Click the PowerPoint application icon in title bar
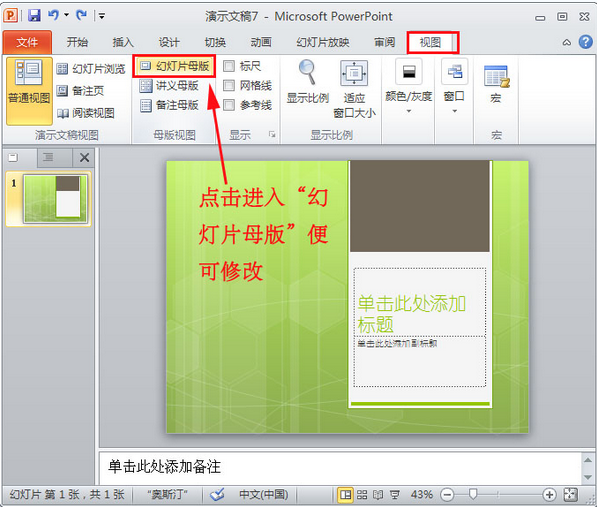This screenshot has width=597, height=507. [x=11, y=16]
